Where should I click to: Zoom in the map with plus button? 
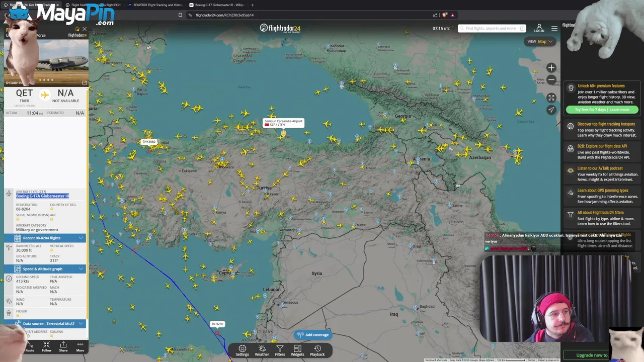click(551, 68)
